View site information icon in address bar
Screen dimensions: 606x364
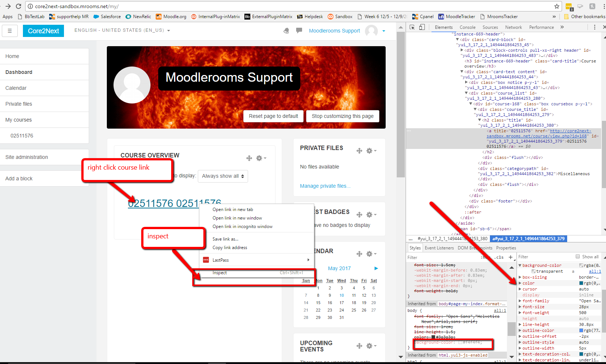pyautogui.click(x=30, y=6)
